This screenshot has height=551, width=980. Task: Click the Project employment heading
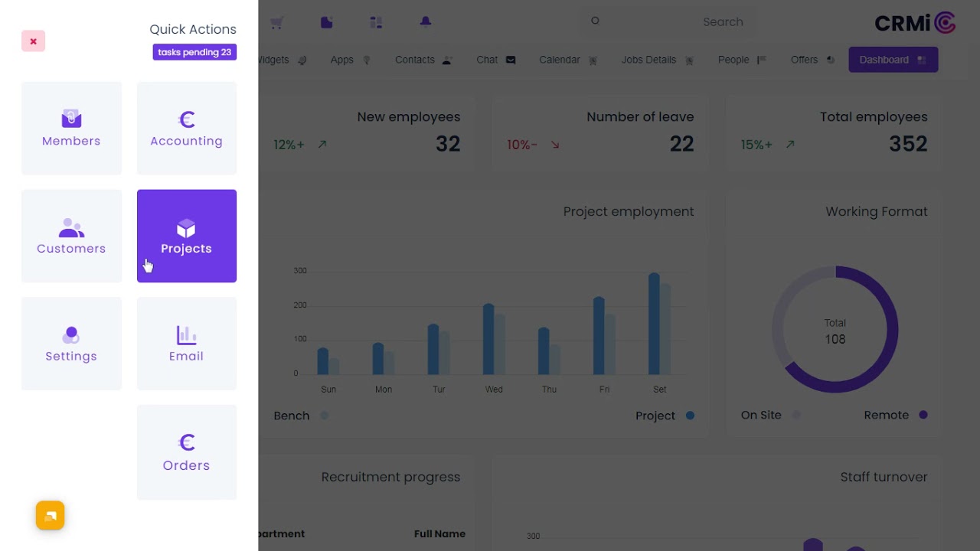point(629,212)
